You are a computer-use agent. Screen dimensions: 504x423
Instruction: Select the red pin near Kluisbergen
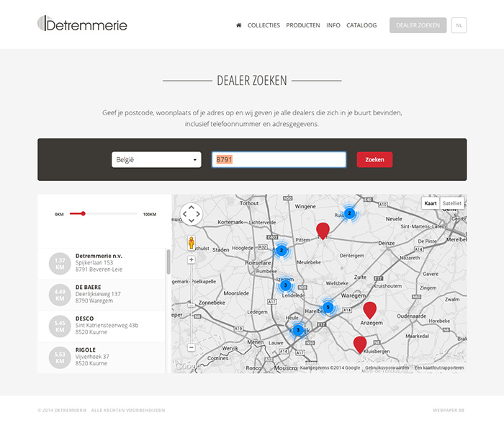click(x=360, y=345)
